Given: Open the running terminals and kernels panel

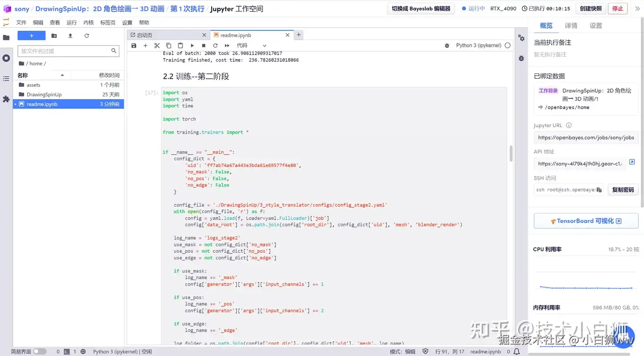Looking at the screenshot, I should (x=6, y=58).
